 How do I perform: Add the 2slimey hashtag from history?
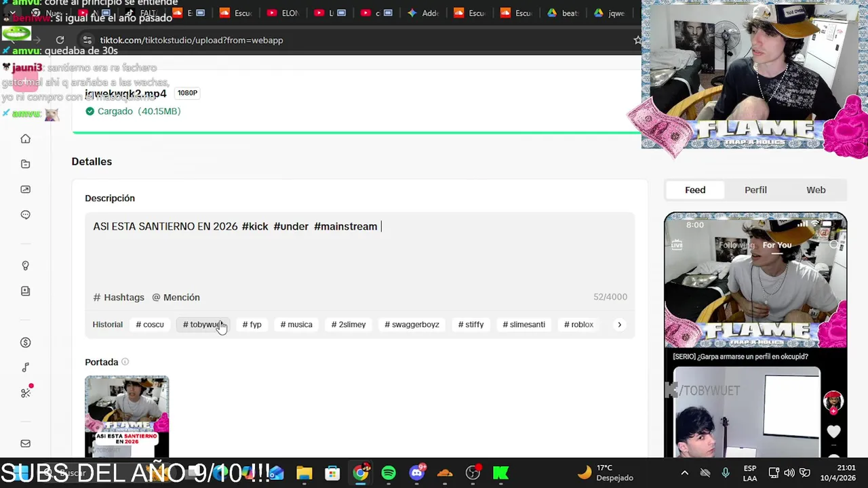[349, 325]
